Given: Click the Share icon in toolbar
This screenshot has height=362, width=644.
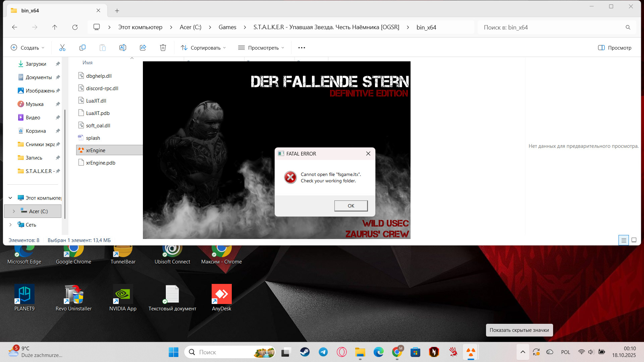Looking at the screenshot, I should tap(143, 48).
